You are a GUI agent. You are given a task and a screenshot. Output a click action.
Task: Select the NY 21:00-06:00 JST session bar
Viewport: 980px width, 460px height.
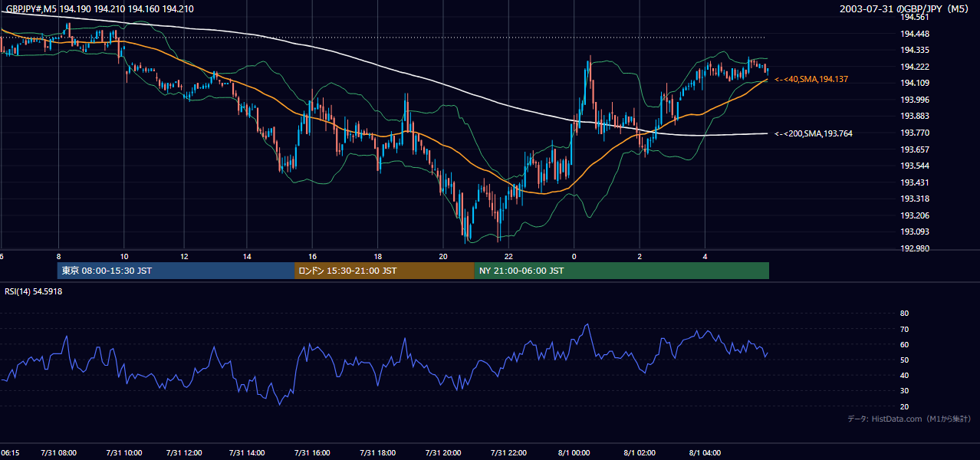click(621, 271)
